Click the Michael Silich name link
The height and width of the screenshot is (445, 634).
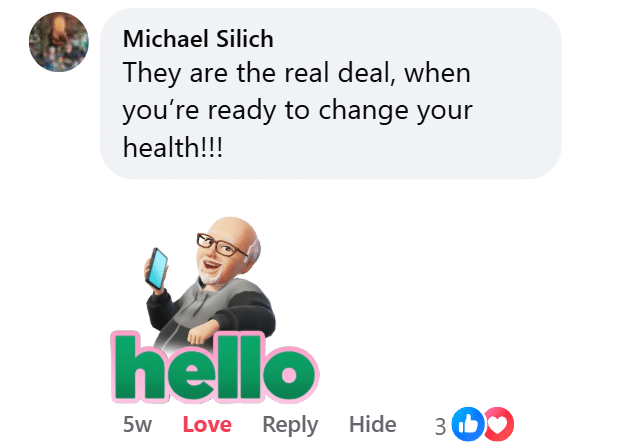198,39
